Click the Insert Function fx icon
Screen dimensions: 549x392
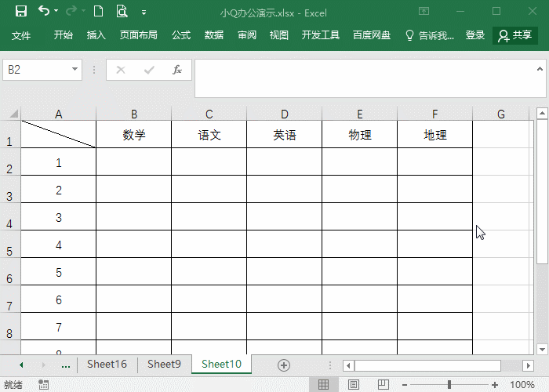[x=177, y=70]
